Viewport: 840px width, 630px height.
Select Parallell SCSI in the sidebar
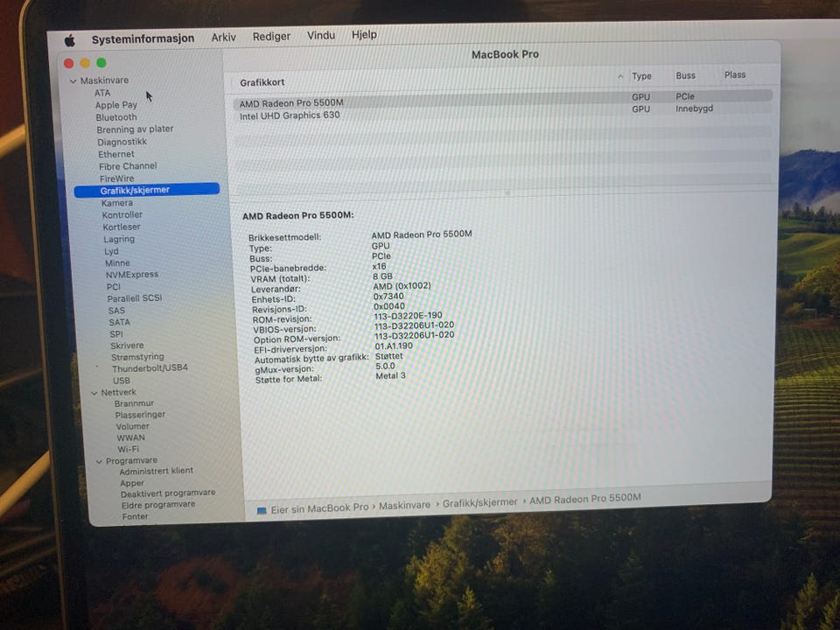tap(135, 298)
